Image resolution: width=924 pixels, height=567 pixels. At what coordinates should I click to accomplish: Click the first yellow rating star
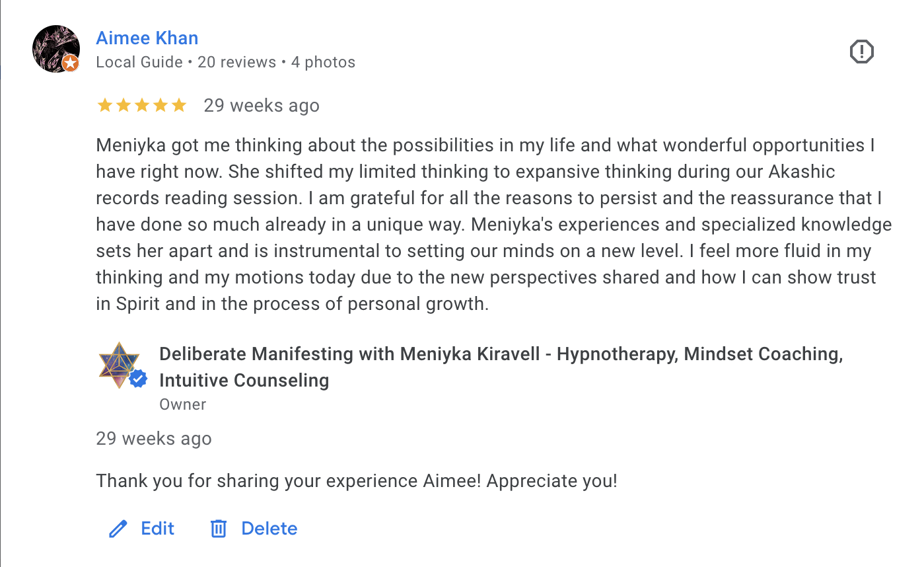(x=105, y=106)
